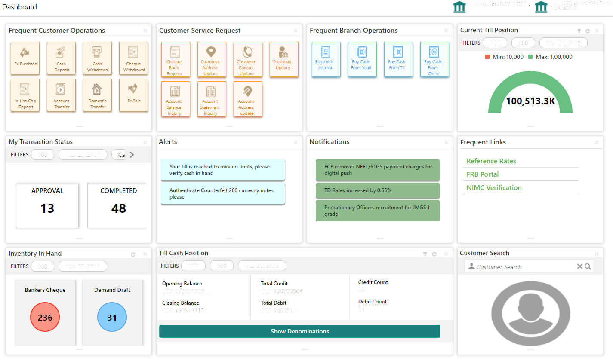The height and width of the screenshot is (364, 613).
Task: Clear the Customer Search field with X icon
Action: tap(580, 266)
